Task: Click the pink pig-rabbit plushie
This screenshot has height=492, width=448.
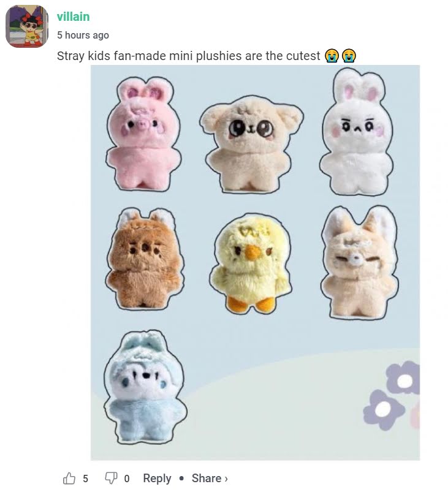Action: [x=143, y=134]
